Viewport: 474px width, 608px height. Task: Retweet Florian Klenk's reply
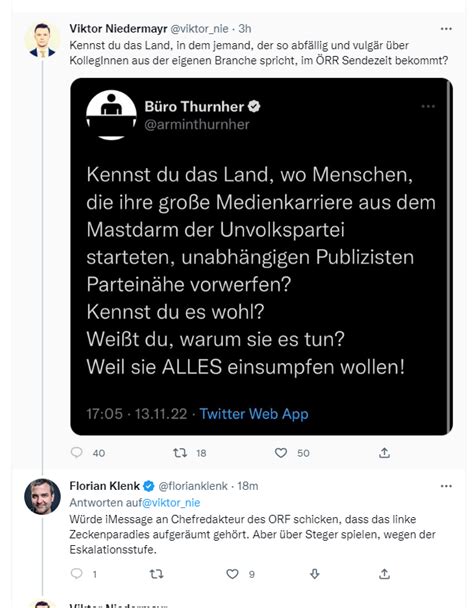[156, 573]
